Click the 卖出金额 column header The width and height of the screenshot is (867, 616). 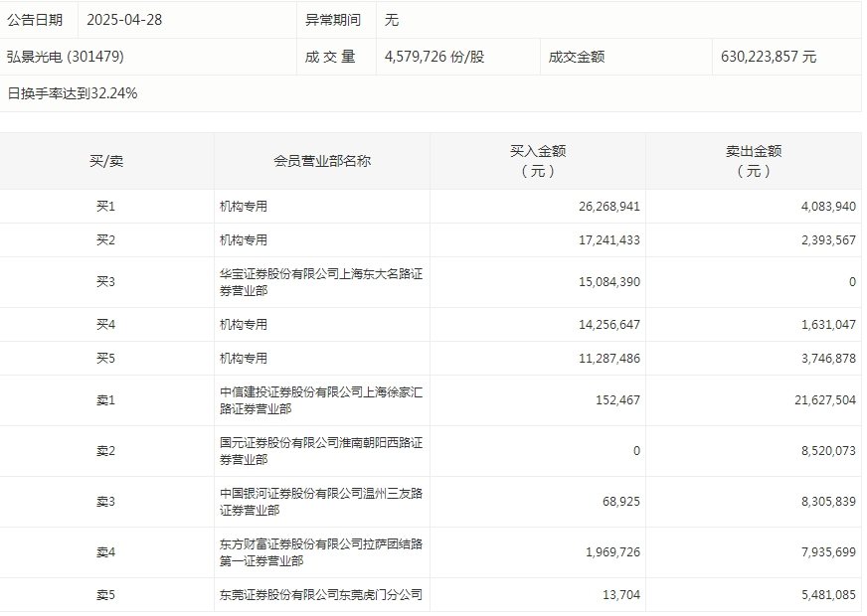coord(754,161)
